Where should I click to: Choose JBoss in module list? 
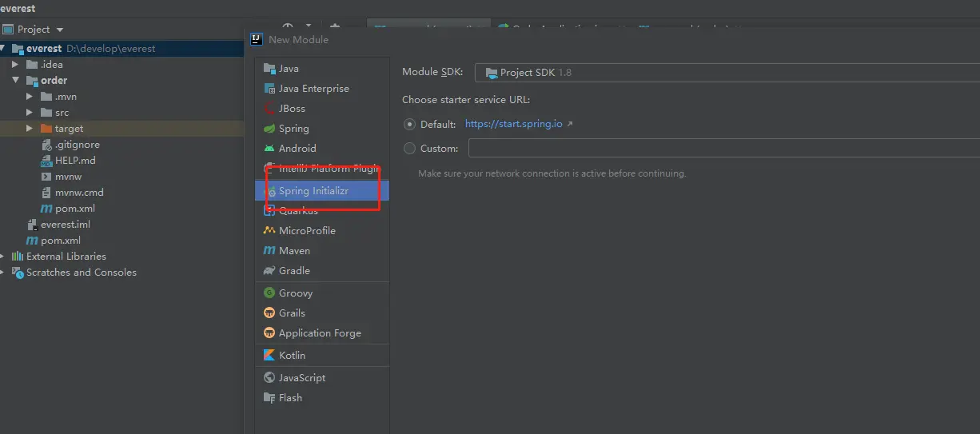322,109
